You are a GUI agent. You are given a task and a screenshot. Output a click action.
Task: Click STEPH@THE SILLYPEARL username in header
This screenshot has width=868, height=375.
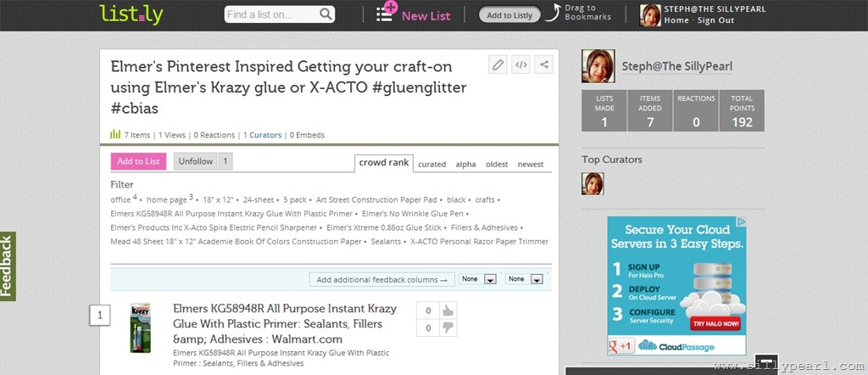(715, 8)
